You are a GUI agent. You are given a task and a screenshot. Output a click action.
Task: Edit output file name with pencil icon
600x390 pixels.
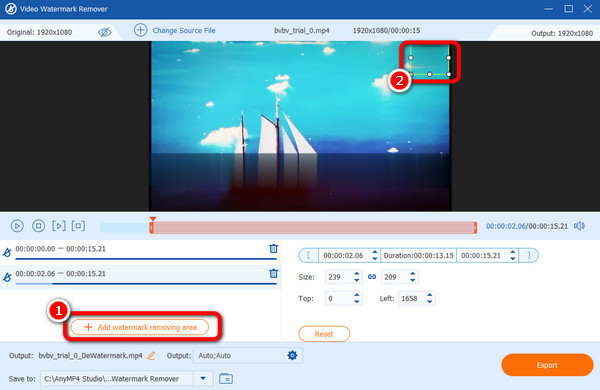tap(151, 356)
